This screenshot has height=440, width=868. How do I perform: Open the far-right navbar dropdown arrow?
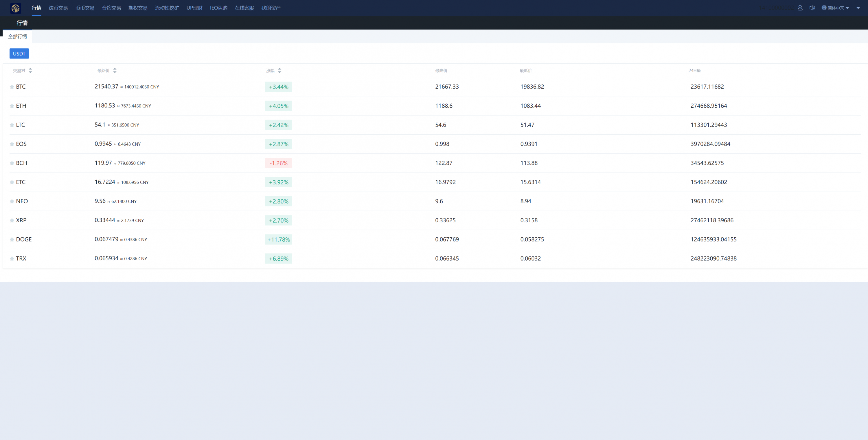[858, 8]
